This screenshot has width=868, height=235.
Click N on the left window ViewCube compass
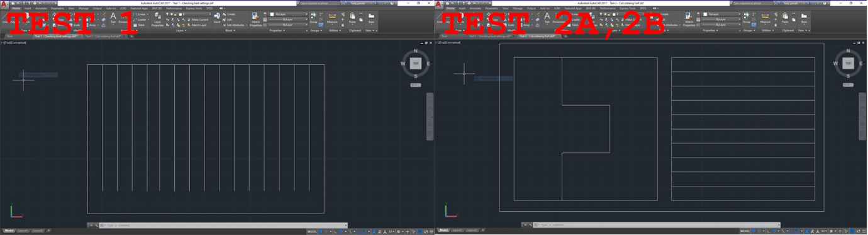pos(415,52)
